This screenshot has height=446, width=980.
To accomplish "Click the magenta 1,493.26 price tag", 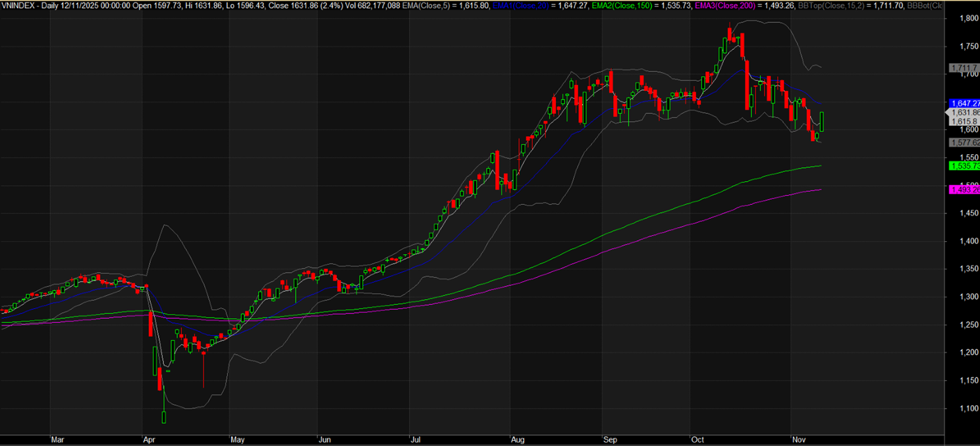I will [x=964, y=190].
